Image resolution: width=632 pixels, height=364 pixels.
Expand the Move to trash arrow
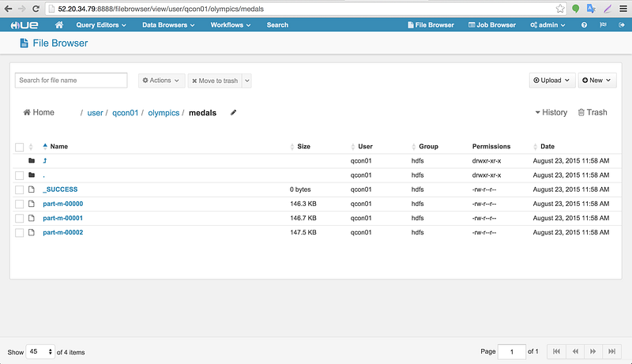point(247,81)
